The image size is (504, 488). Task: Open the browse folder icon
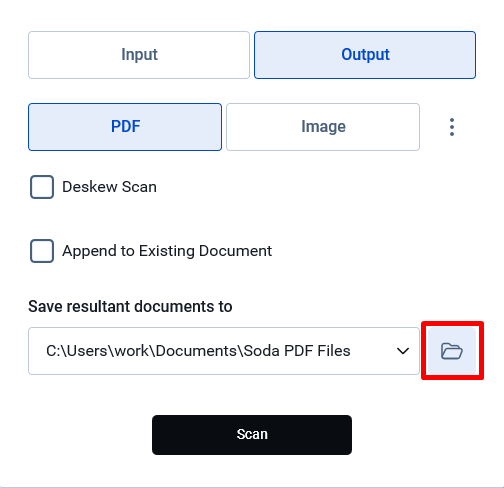pos(452,351)
